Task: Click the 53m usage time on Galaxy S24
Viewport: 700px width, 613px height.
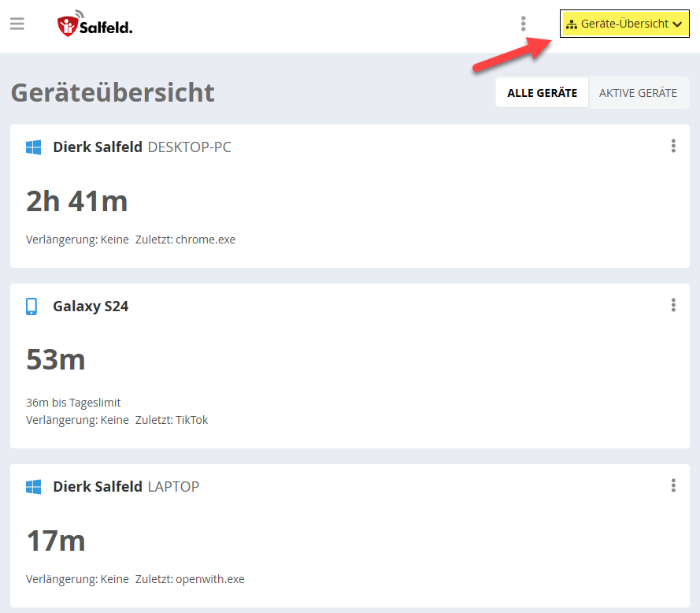Action: tap(55, 360)
